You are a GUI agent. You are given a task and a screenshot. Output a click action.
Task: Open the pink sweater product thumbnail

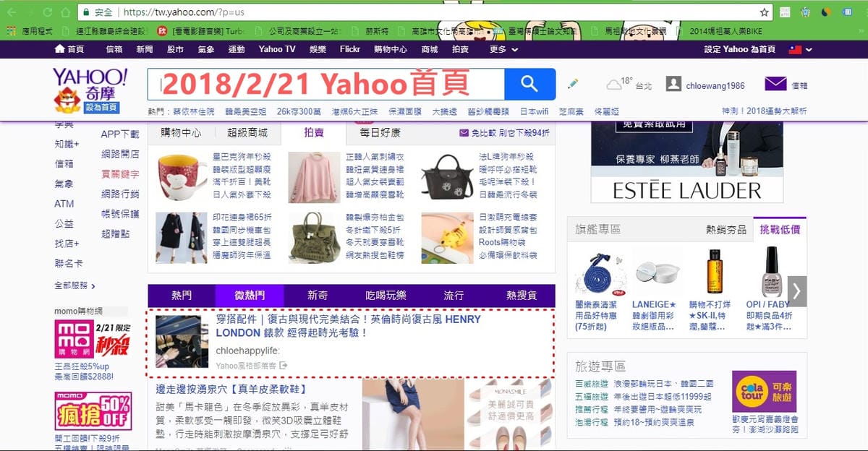(313, 176)
